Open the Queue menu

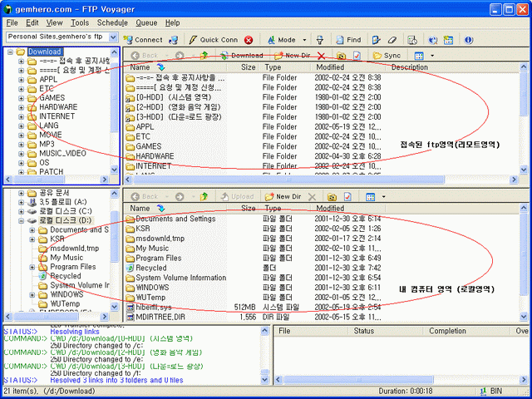(146, 22)
